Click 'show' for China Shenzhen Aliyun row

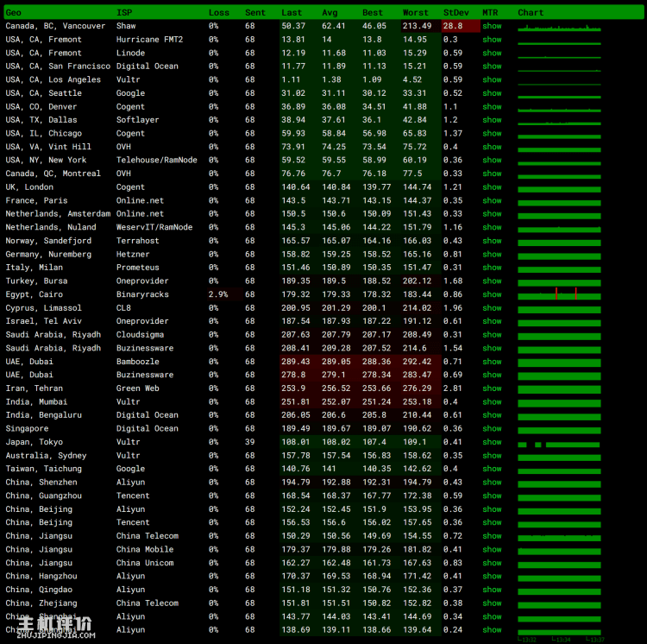pos(492,483)
